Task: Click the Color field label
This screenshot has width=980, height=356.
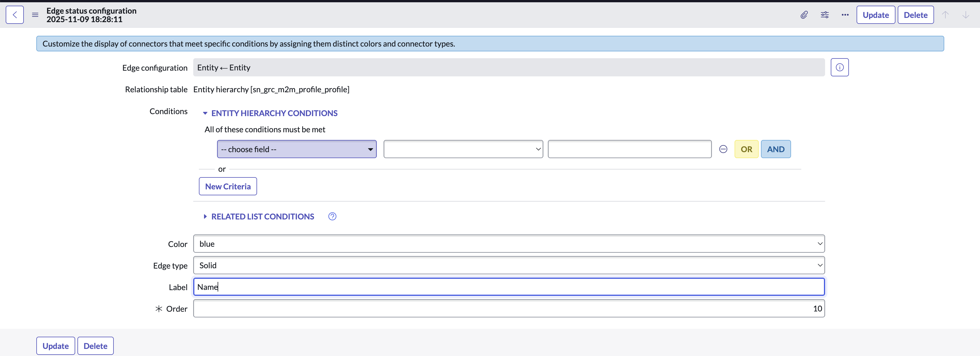Action: [178, 244]
